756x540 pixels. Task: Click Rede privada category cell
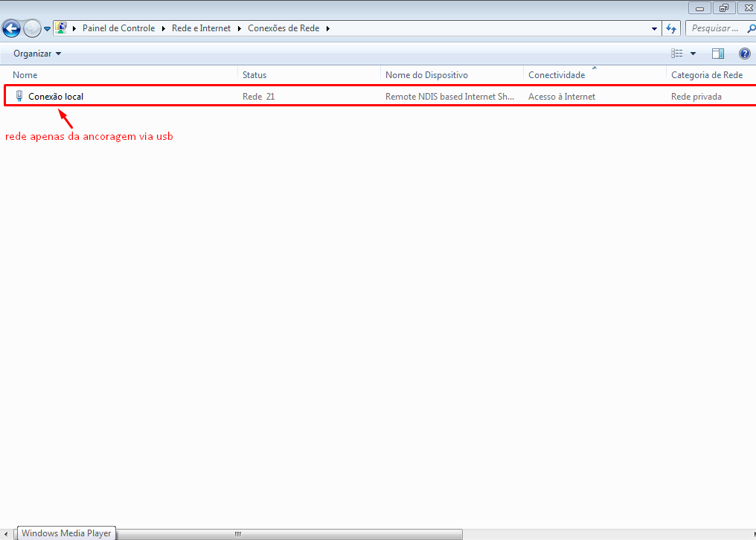(696, 97)
